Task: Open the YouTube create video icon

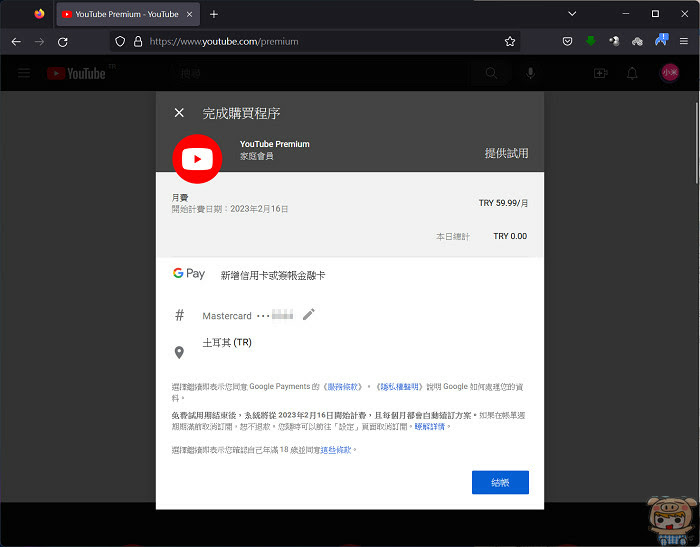Action: tap(600, 73)
